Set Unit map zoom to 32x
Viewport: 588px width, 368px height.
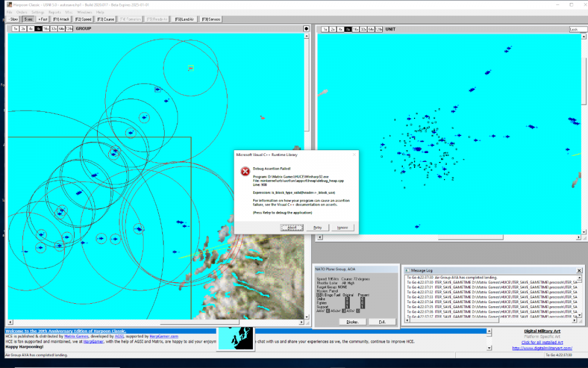363,29
